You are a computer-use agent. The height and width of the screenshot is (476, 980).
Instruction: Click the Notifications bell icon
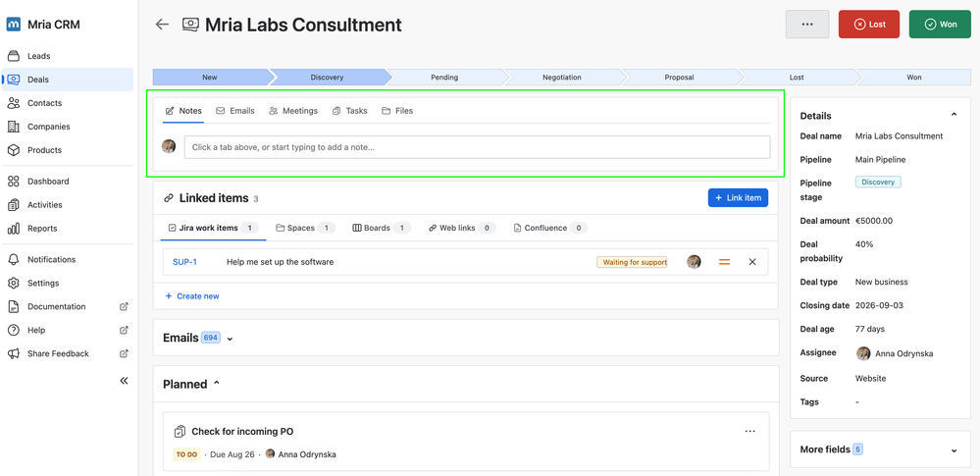coord(13,259)
